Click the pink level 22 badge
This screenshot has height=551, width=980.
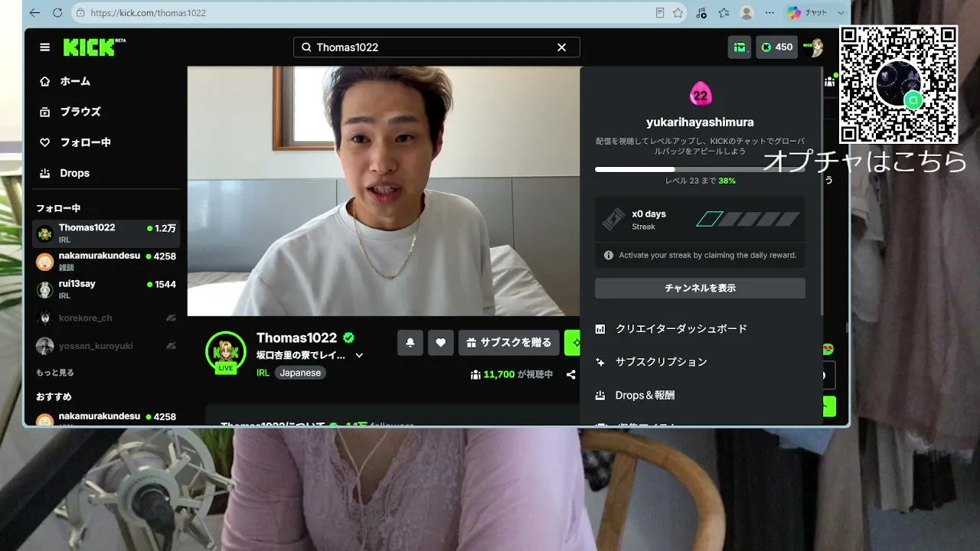tap(701, 94)
